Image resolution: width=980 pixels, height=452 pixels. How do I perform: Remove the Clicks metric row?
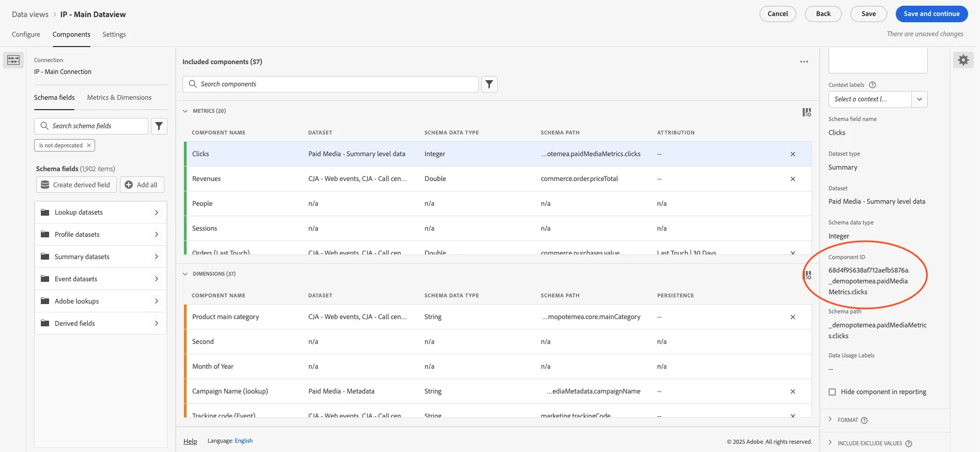pyautogui.click(x=793, y=154)
